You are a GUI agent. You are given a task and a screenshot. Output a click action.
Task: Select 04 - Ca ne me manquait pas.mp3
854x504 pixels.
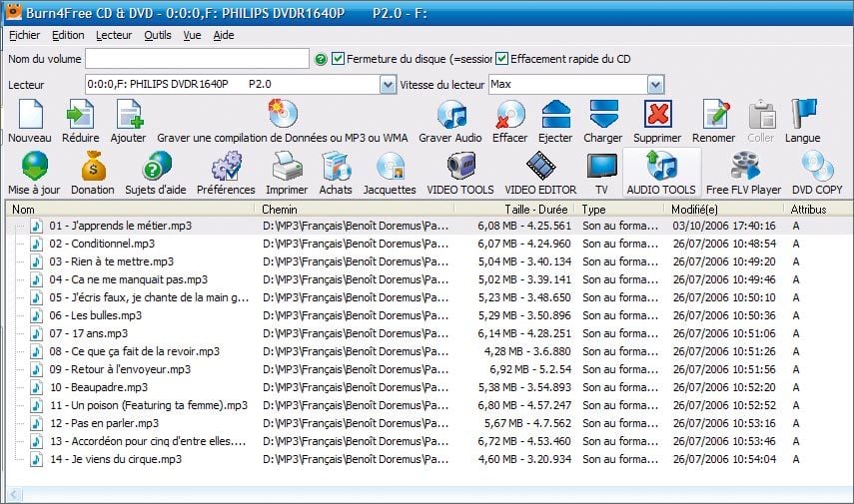[129, 279]
